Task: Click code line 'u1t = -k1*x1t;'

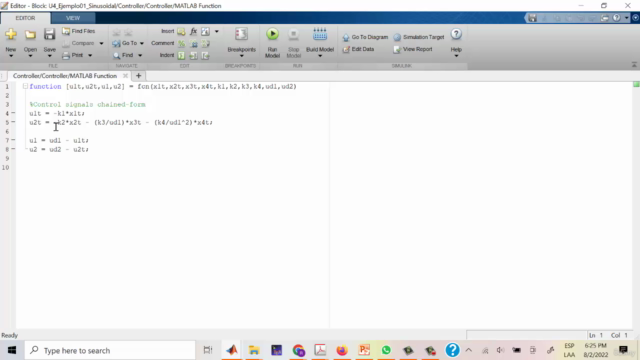Action: (57, 113)
